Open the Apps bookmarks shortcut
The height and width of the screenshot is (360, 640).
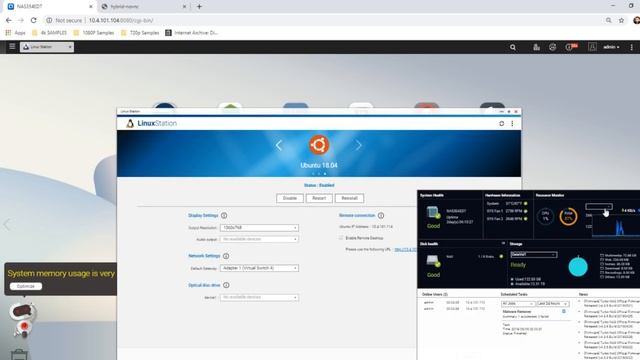point(16,33)
